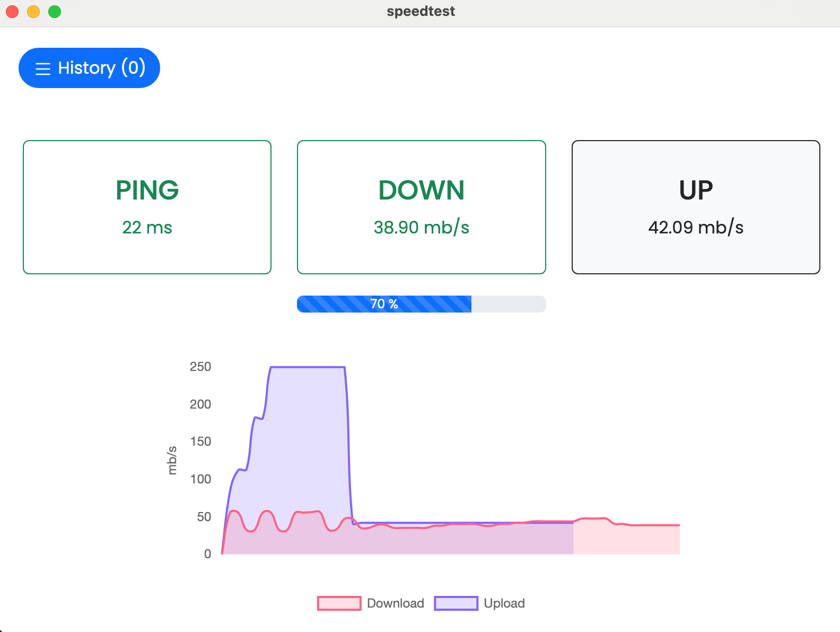Select the PING result card

pos(147,207)
